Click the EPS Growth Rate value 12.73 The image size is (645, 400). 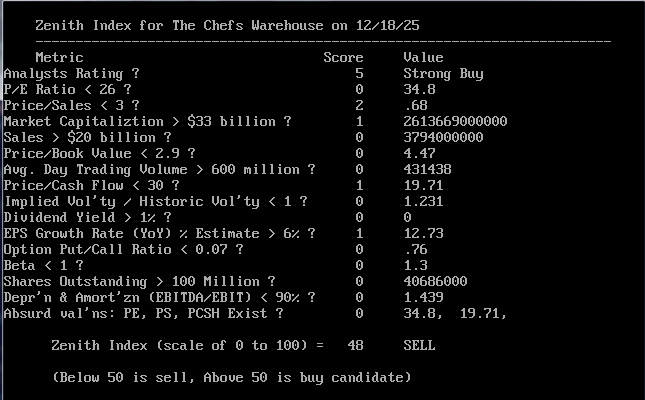click(423, 233)
